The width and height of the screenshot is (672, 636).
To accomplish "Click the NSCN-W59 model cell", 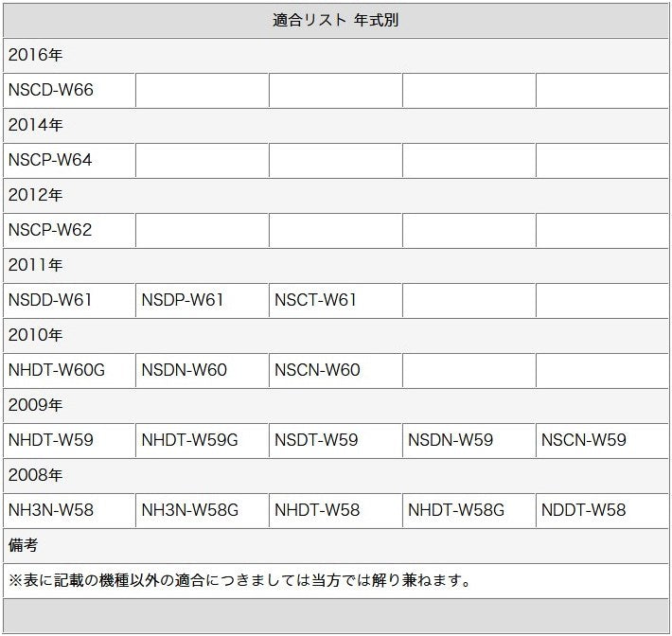I will [602, 441].
